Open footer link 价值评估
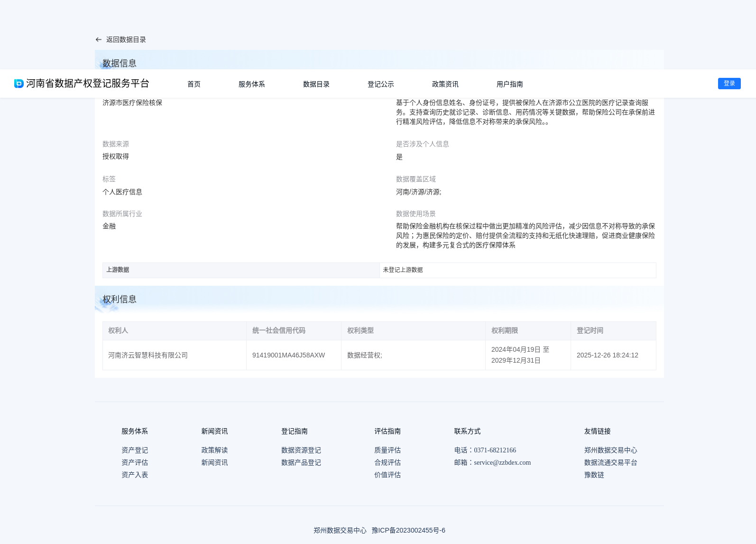The image size is (756, 544). pyautogui.click(x=387, y=475)
